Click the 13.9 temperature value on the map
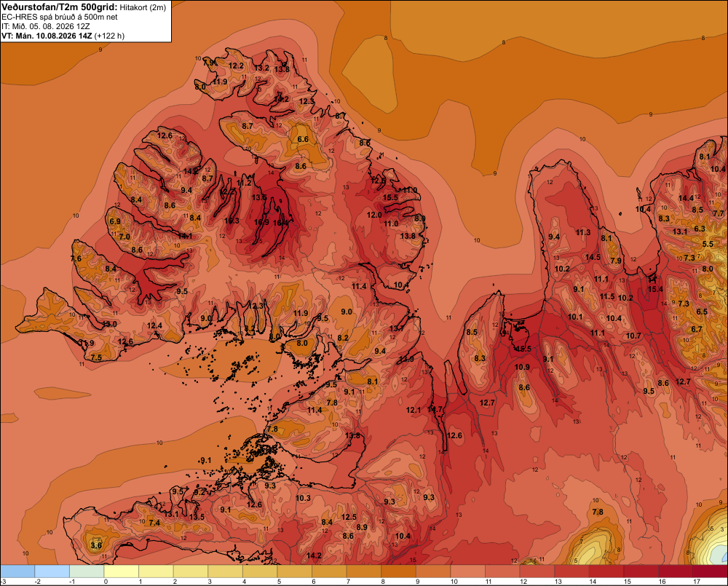This screenshot has height=586, width=728. [x=405, y=359]
